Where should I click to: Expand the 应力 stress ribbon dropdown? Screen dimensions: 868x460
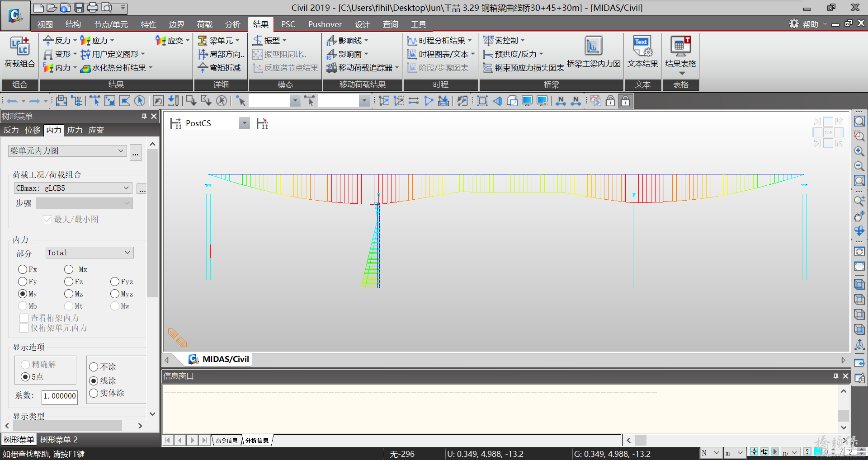(x=112, y=41)
